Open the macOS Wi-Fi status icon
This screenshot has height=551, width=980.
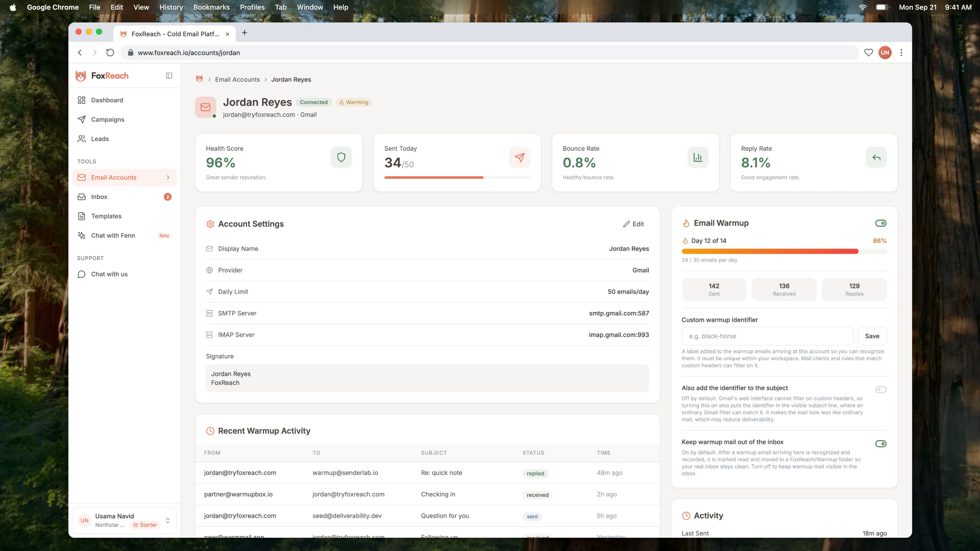(863, 7)
